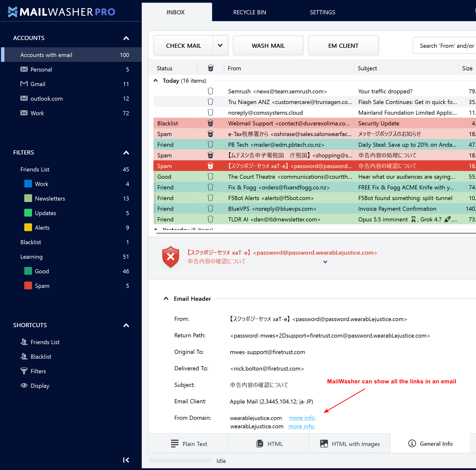Click the CHECK MAIL button

tap(183, 46)
